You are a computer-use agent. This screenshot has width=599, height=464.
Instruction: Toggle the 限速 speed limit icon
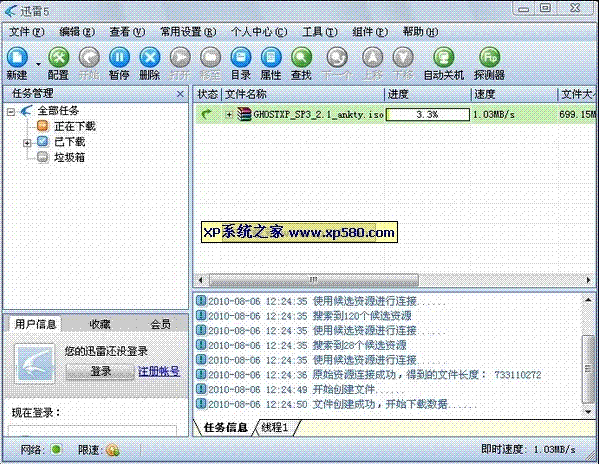tap(113, 450)
